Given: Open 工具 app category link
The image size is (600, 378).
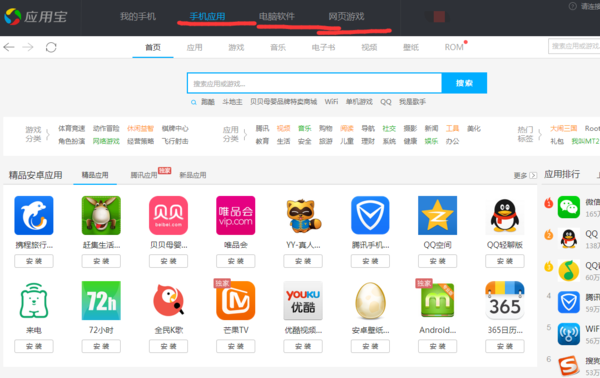Looking at the screenshot, I should click(x=452, y=129).
